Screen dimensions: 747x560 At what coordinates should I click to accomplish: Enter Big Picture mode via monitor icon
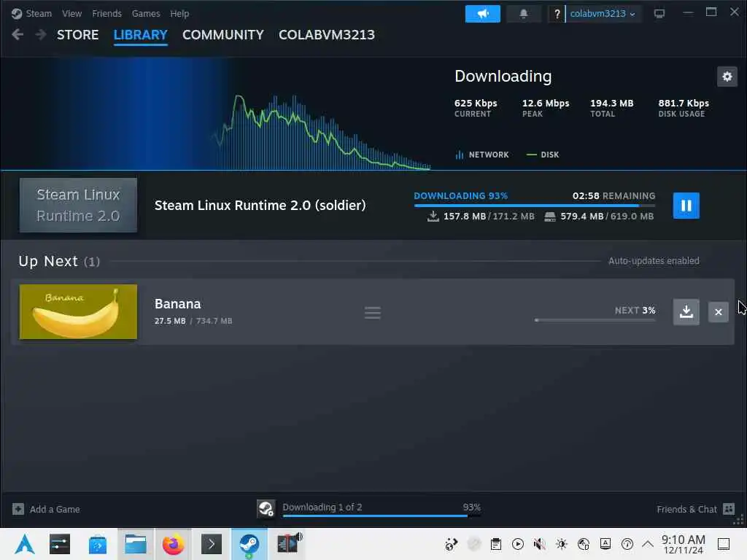659,14
